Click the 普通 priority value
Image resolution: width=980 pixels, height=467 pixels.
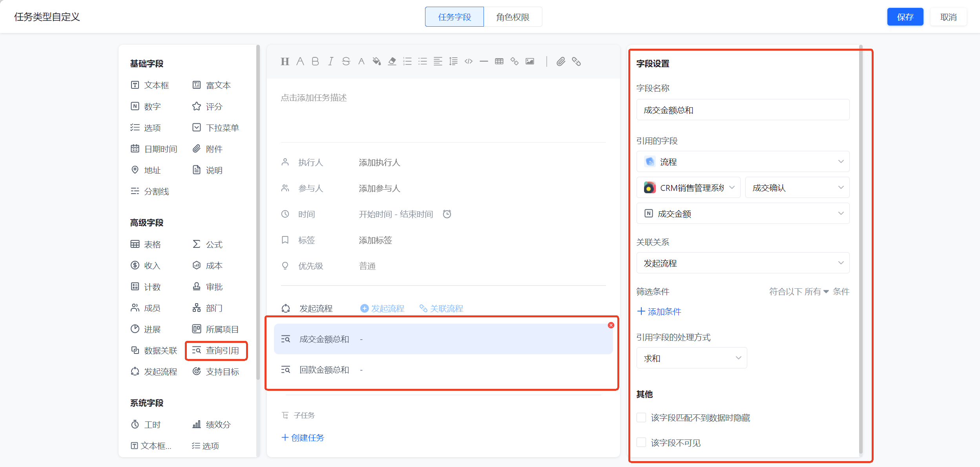pyautogui.click(x=367, y=266)
